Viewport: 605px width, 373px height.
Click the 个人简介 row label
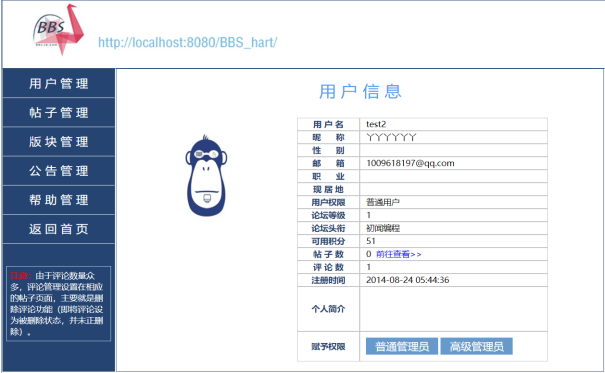pos(328,309)
